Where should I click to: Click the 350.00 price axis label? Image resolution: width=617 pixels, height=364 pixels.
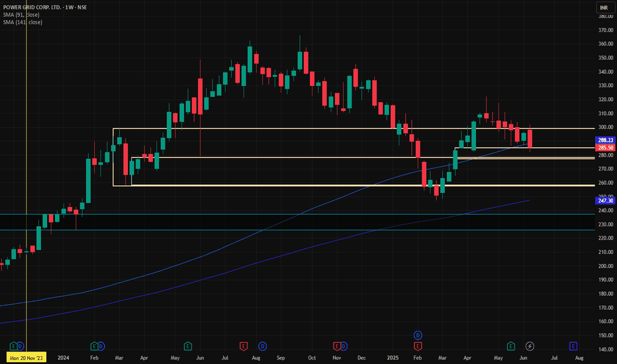point(605,58)
